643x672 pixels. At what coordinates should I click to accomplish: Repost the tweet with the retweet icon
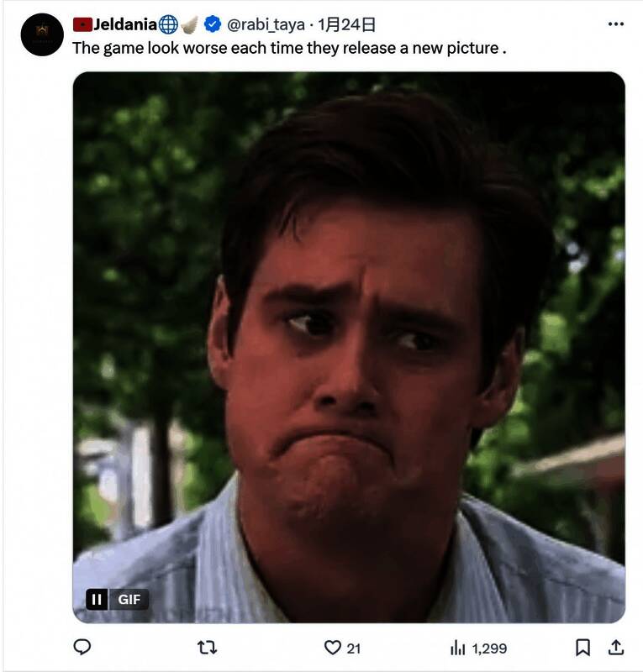[207, 648]
